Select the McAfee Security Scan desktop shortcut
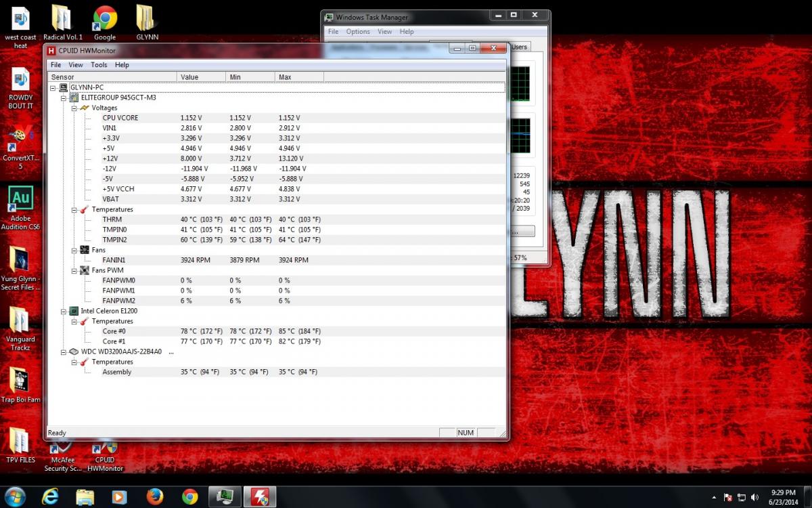Image resolution: width=812 pixels, height=508 pixels. [63, 457]
